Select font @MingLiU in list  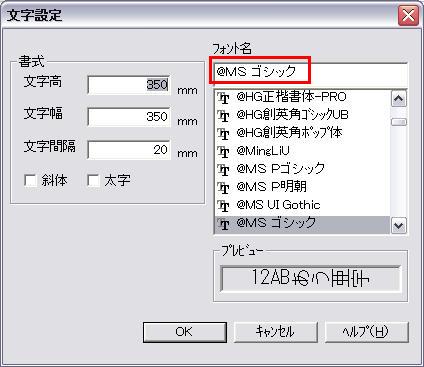coord(303,151)
